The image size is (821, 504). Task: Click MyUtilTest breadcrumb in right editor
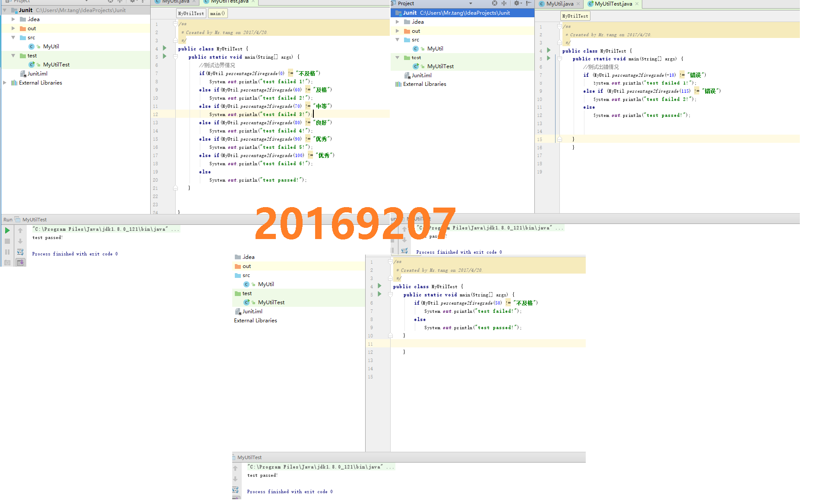point(575,16)
